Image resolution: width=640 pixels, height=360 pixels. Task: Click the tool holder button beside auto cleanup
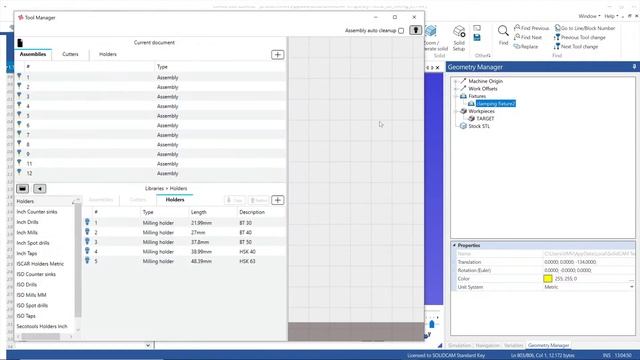pyautogui.click(x=416, y=30)
